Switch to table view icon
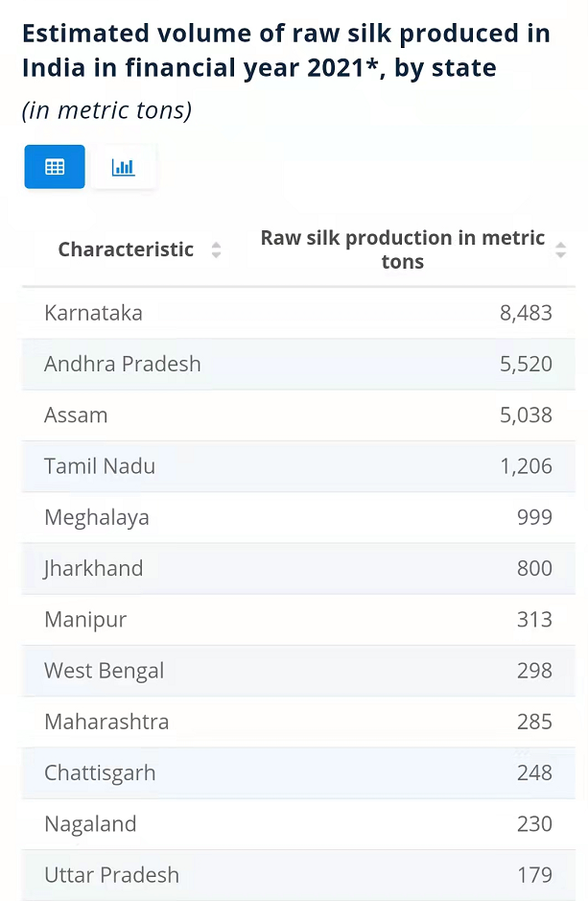 point(55,167)
